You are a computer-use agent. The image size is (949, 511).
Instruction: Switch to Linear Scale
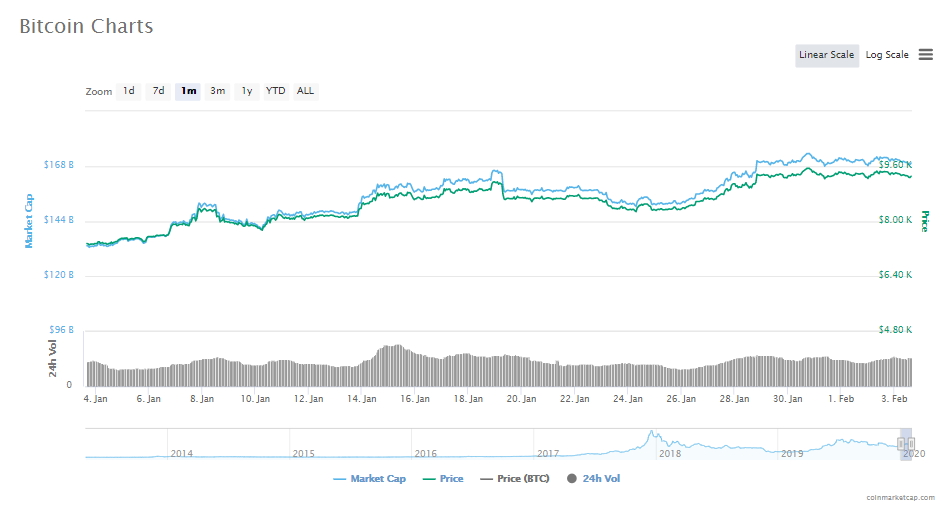(827, 55)
